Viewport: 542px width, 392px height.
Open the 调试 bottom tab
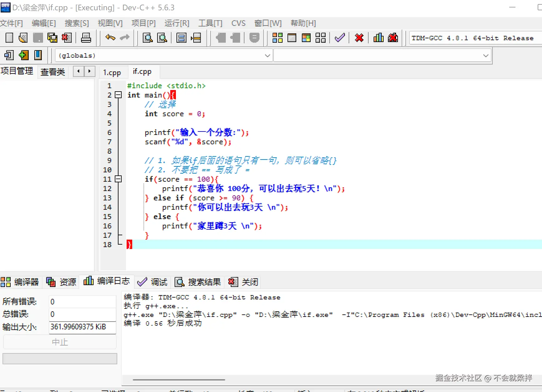coord(152,282)
